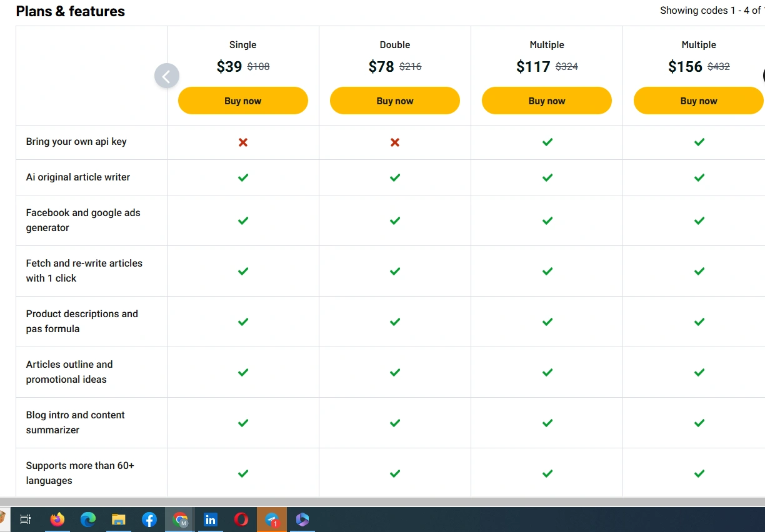
Task: Open LinkedIn from the taskbar
Action: coord(211,520)
